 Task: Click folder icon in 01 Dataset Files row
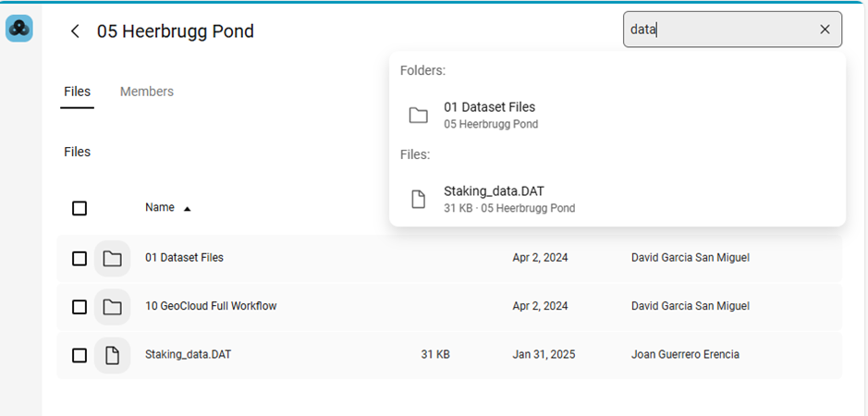pos(112,259)
